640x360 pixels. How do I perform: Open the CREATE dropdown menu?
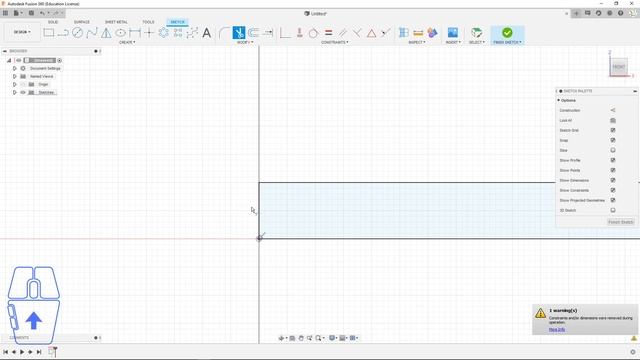click(x=127, y=42)
